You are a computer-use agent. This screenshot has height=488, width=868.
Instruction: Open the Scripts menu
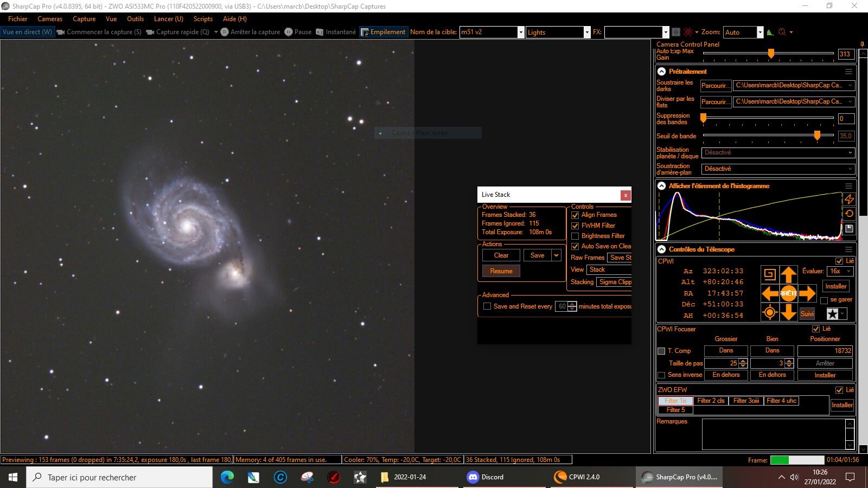click(x=203, y=18)
